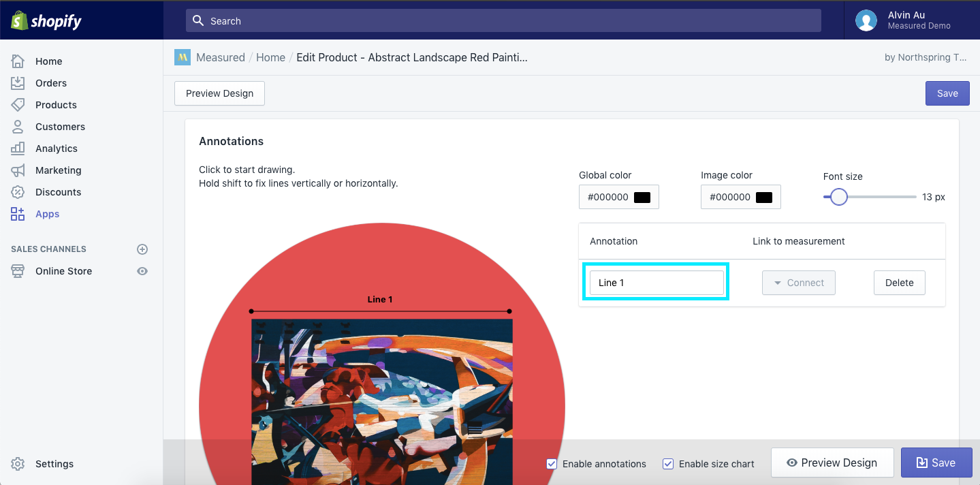Click the Marketing megaphone icon
The image size is (980, 485).
coord(18,170)
